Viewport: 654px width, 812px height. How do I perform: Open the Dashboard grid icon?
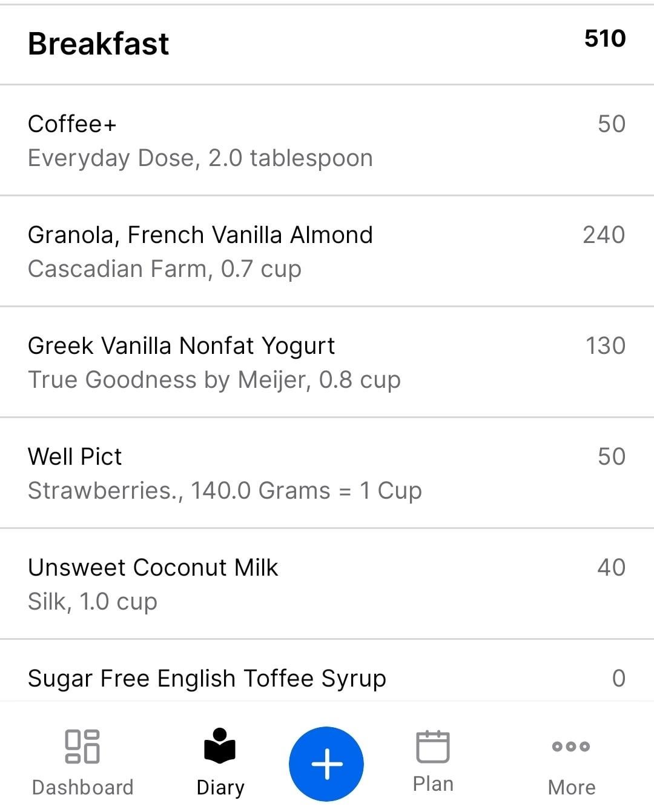tap(82, 746)
